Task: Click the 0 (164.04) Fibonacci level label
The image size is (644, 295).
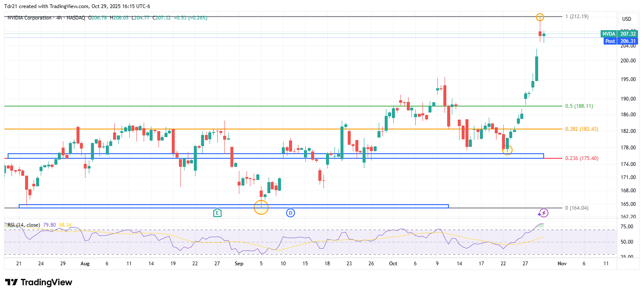Action: pyautogui.click(x=578, y=208)
